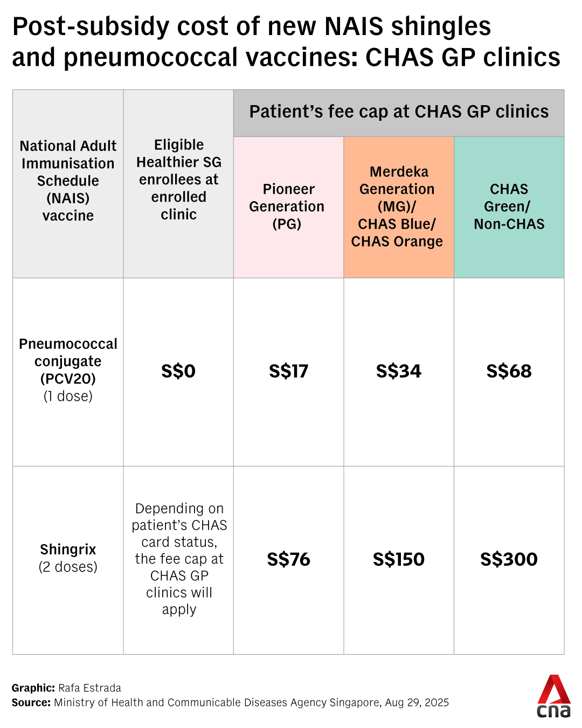
Task: Click the S$17 Pioneer Generation price
Action: (x=288, y=371)
